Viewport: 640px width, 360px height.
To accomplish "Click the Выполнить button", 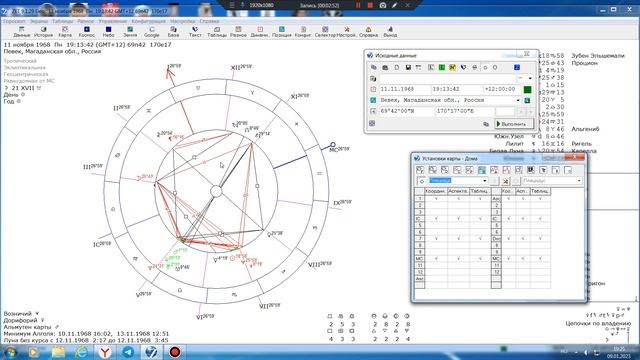I will (x=513, y=124).
